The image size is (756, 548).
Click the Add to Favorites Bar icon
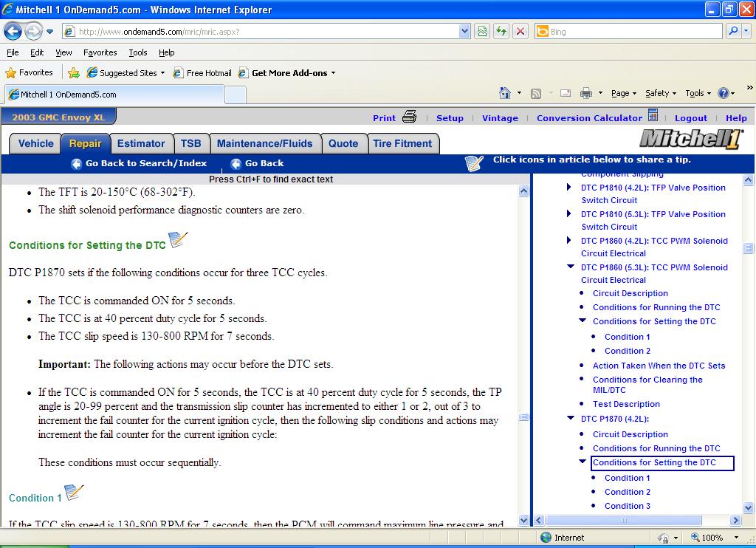(74, 73)
